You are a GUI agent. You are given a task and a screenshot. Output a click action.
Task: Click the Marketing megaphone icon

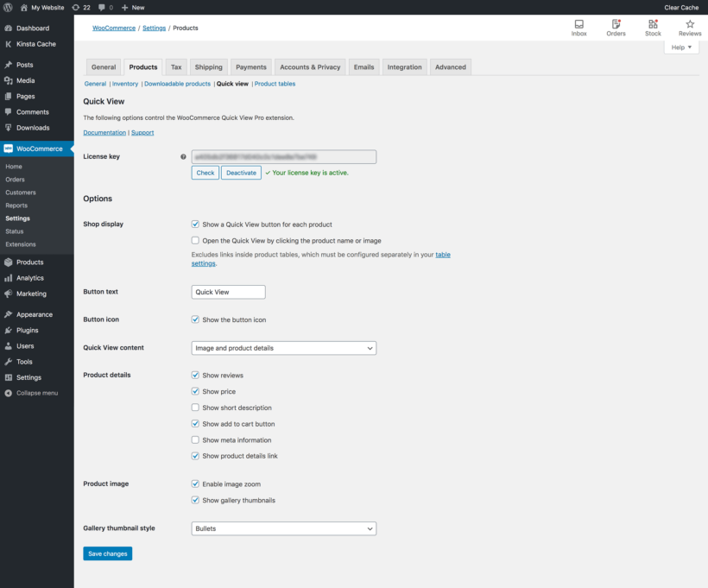pos(8,294)
